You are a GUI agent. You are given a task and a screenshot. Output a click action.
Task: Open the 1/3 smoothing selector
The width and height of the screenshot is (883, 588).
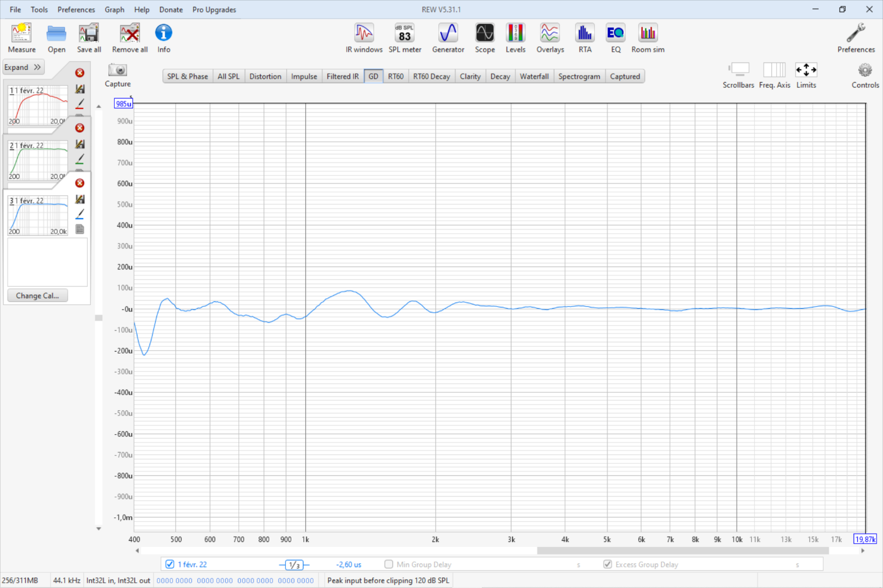click(294, 565)
